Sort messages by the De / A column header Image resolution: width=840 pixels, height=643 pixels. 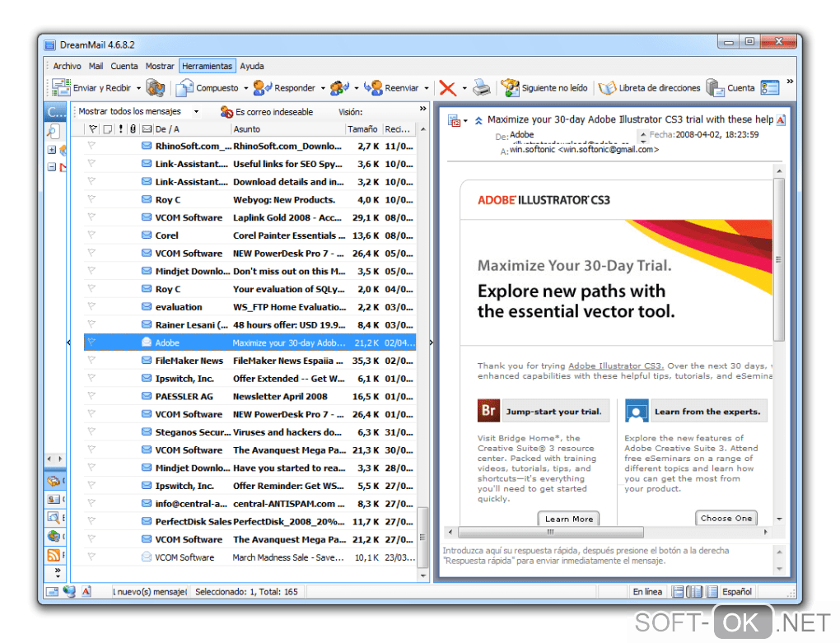193,129
